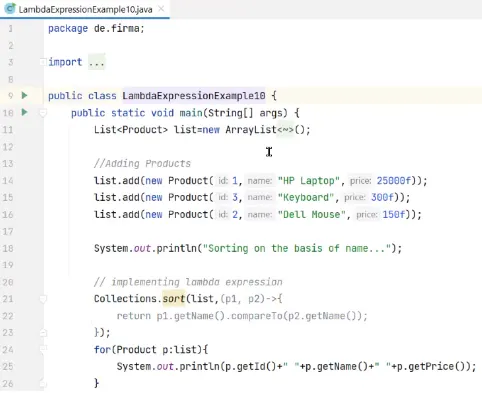Click the for keyword on line 24
Image resolution: width=482 pixels, height=393 pixels.
(102, 350)
